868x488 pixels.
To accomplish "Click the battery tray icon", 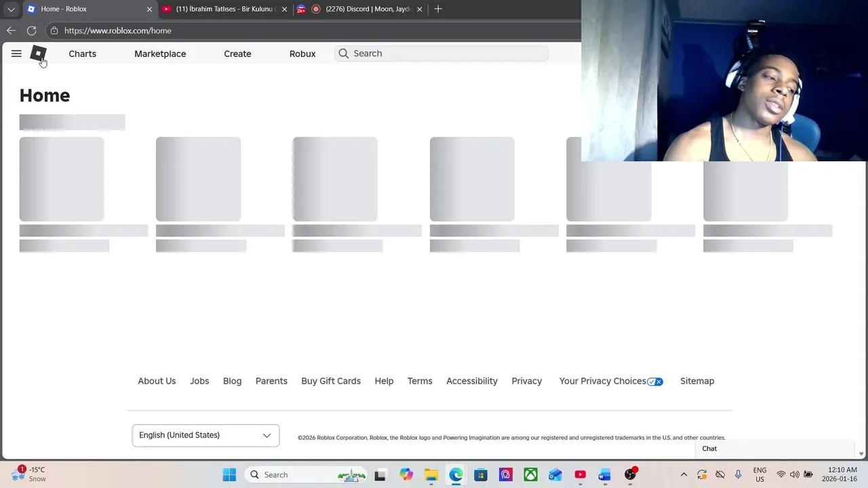I will [x=808, y=474].
